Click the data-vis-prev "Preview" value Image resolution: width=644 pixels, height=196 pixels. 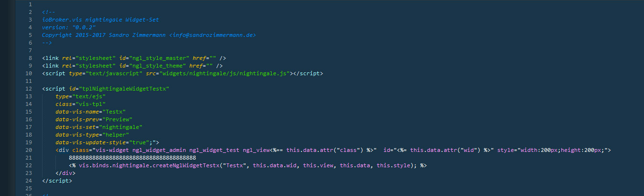tap(114, 119)
